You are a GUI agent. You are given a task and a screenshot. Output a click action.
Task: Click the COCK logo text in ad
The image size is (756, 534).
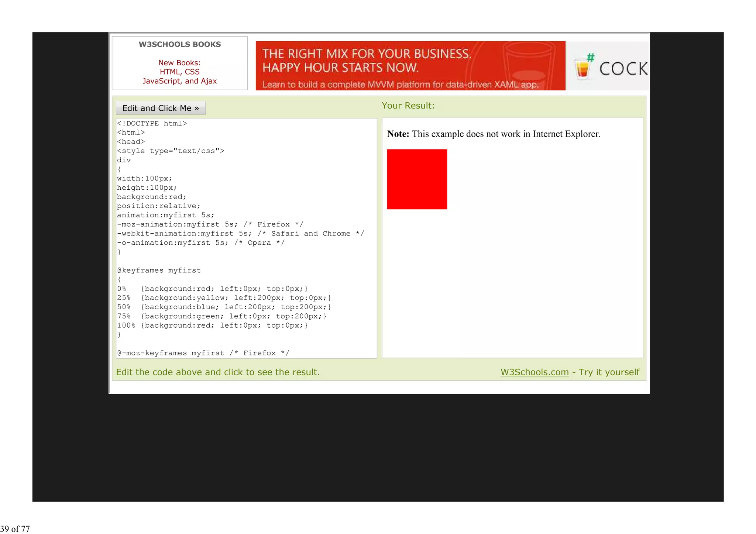pos(623,69)
